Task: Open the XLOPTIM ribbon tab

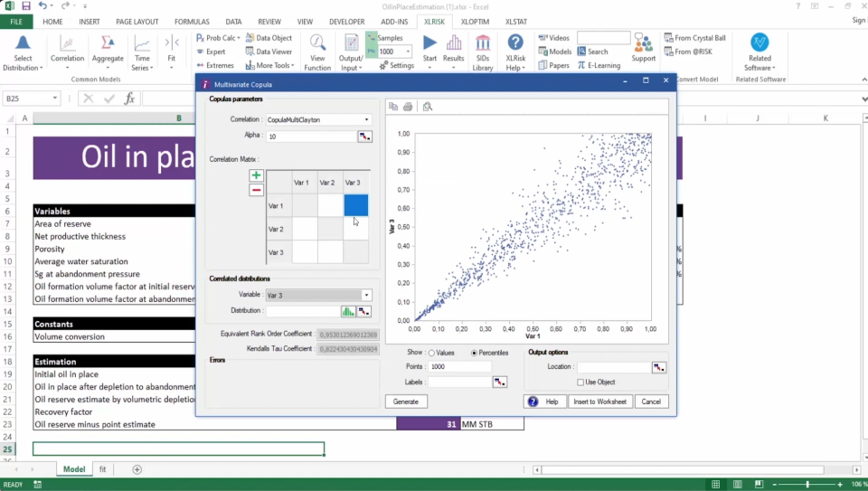Action: click(x=475, y=22)
